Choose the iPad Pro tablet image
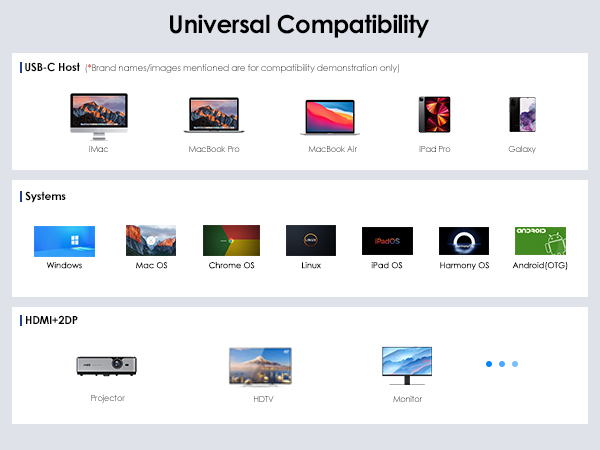The width and height of the screenshot is (600, 450). [x=434, y=115]
